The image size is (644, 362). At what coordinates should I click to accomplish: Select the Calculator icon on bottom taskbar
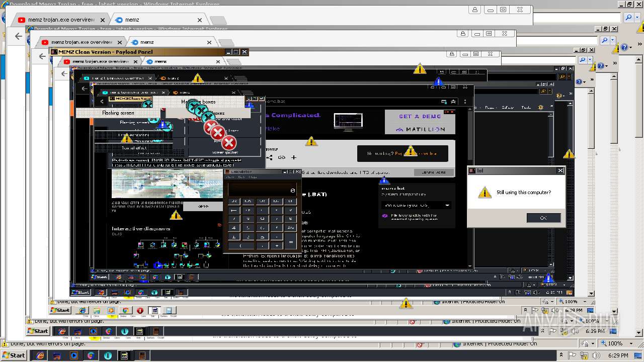click(142, 355)
